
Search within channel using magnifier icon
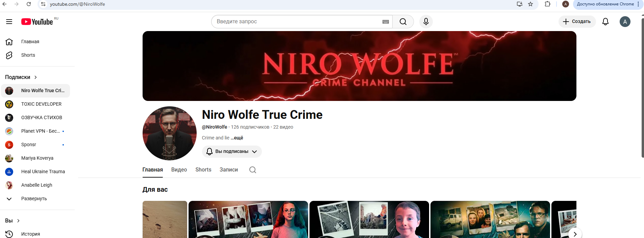click(253, 170)
